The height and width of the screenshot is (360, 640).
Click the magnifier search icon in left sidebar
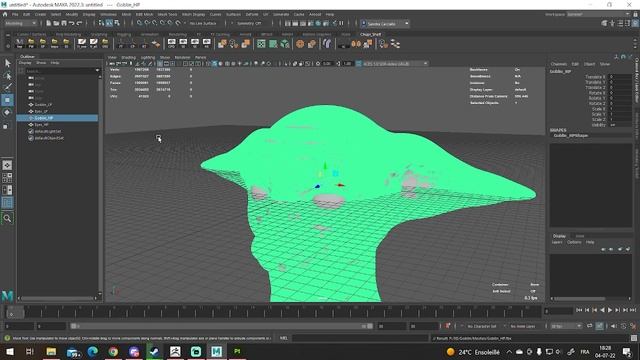point(7,219)
